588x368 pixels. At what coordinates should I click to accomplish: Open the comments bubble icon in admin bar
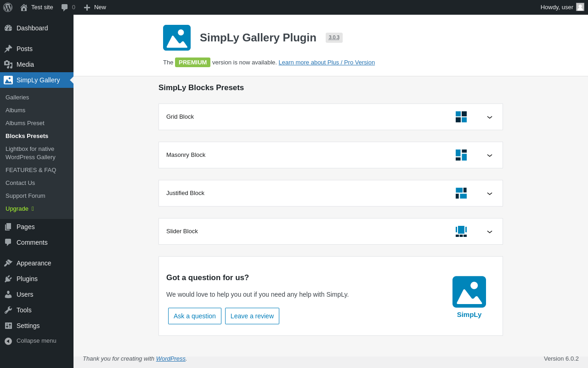[x=65, y=7]
